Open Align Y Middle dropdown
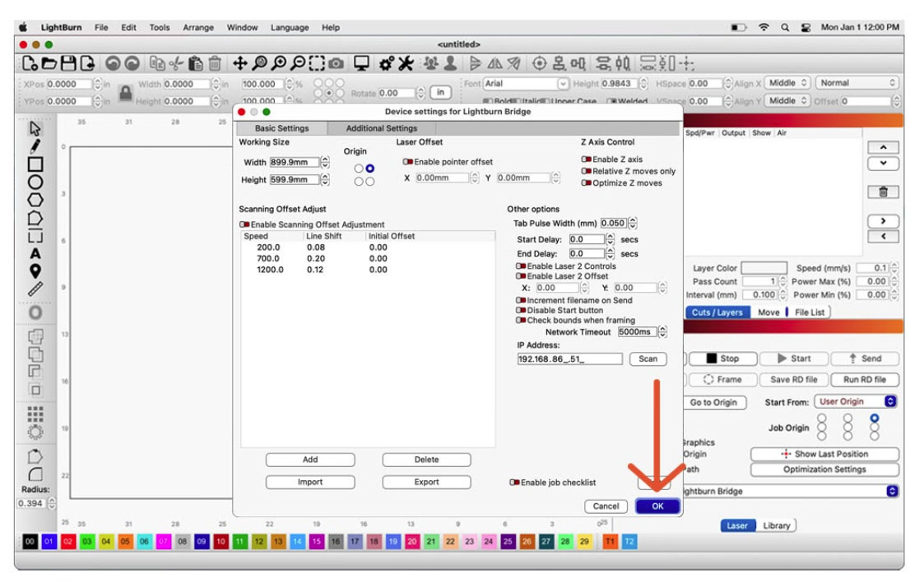 pyautogui.click(x=787, y=100)
